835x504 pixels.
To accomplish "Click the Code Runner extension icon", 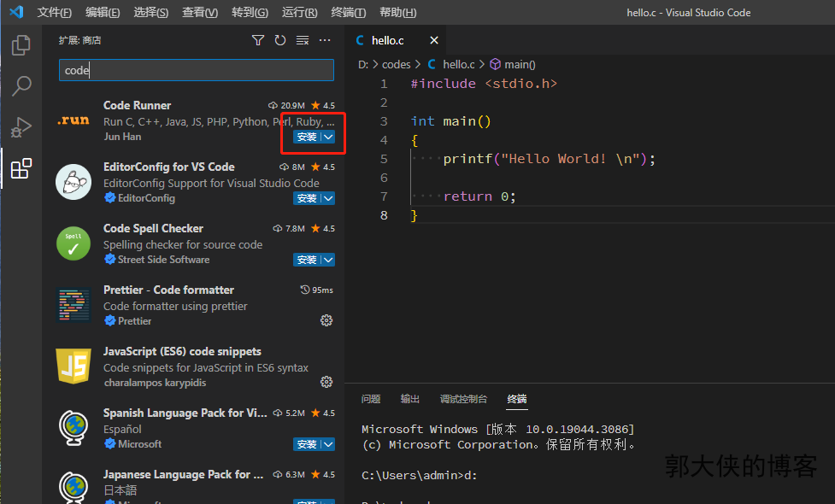I will click(x=74, y=120).
